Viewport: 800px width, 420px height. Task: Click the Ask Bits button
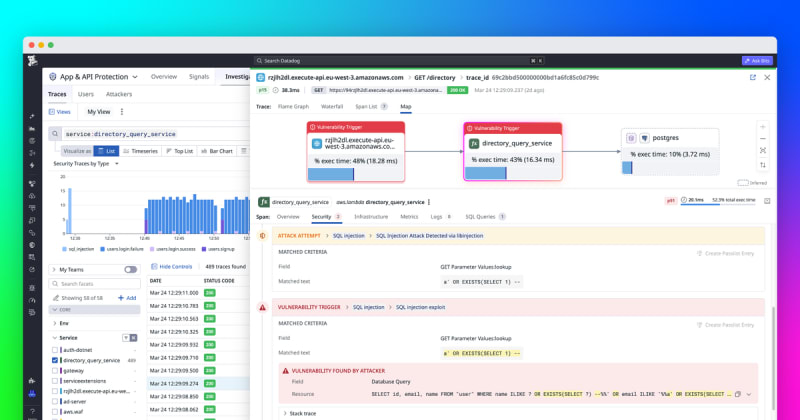coord(756,60)
